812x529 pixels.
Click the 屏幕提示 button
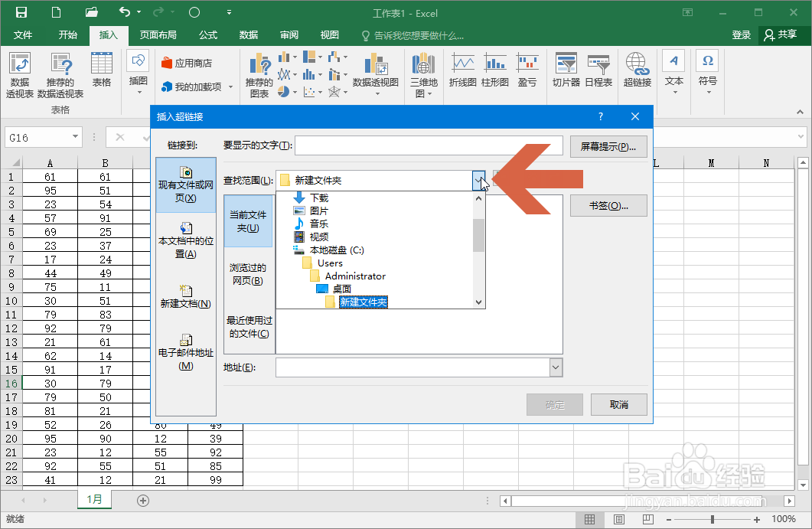coord(608,146)
